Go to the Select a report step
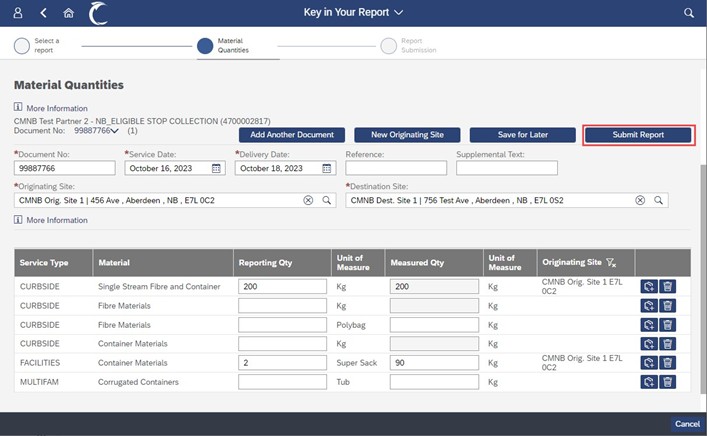Viewport: 707px width, 436px height. [21, 46]
